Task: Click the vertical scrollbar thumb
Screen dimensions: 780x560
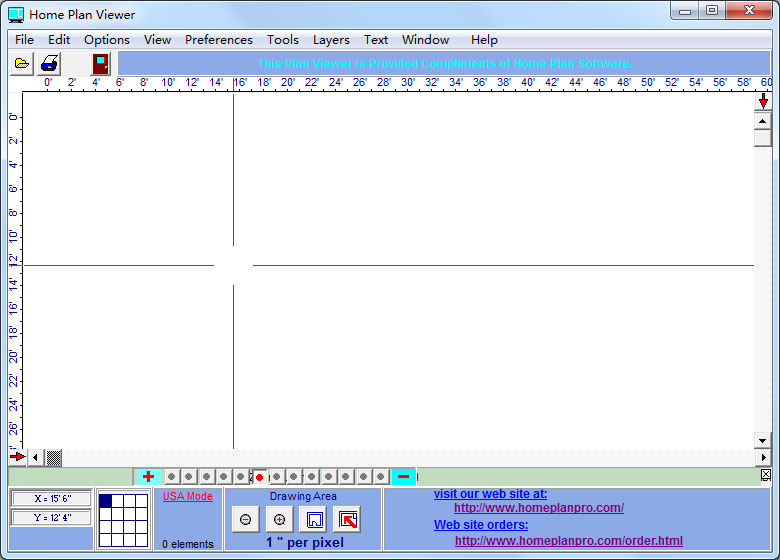Action: 763,138
